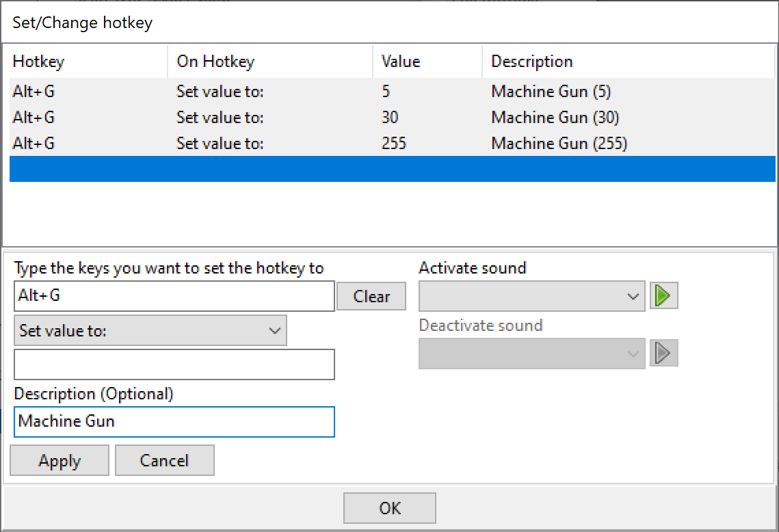
Task: Focus the hotkey keys input field
Action: [x=174, y=296]
